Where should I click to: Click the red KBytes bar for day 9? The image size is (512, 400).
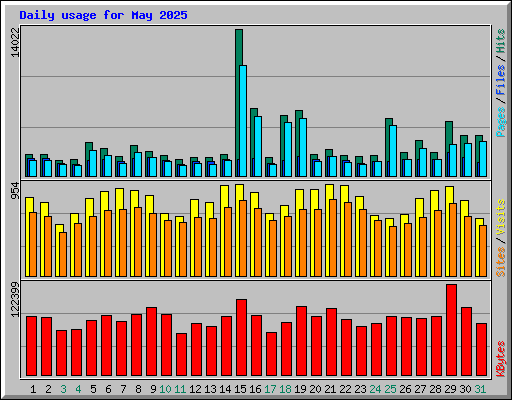[151, 341]
